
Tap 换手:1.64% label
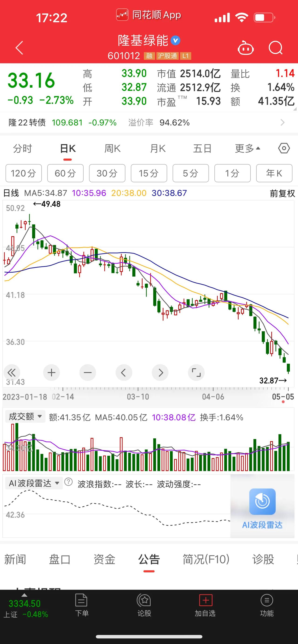pyautogui.click(x=222, y=417)
